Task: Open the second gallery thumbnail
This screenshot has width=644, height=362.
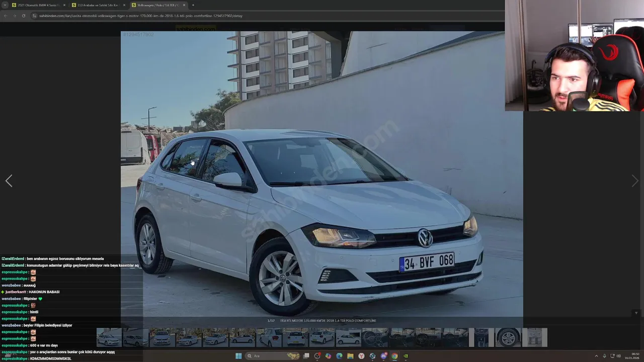Action: pyautogui.click(x=135, y=337)
